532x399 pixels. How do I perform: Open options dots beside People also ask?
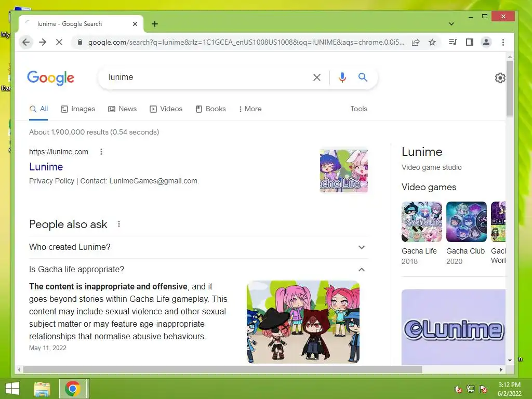click(119, 224)
